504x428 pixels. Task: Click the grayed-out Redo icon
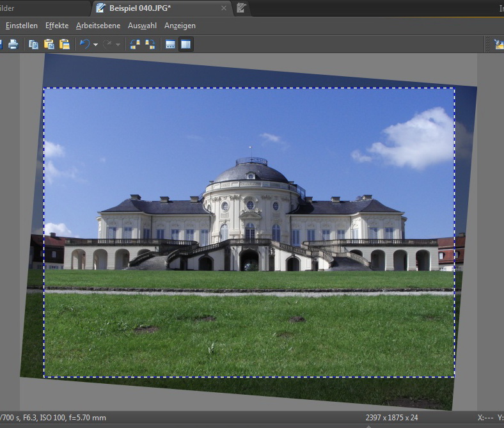click(x=107, y=45)
